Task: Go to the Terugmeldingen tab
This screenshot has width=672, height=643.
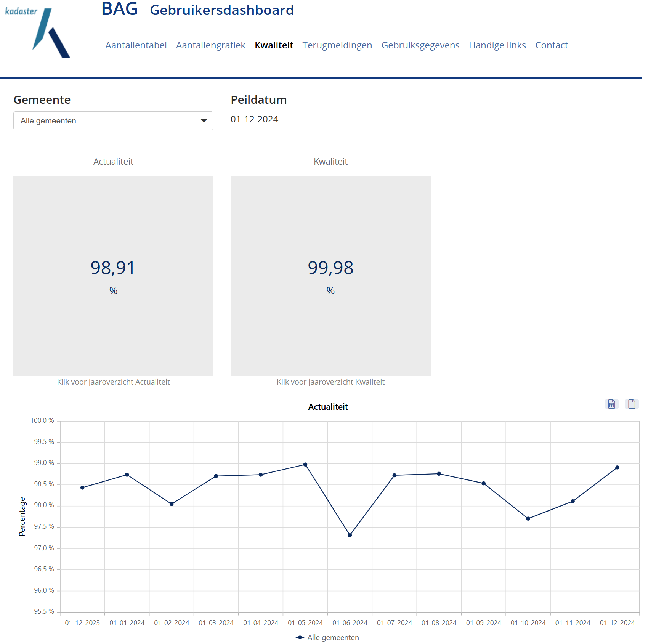Action: click(337, 45)
